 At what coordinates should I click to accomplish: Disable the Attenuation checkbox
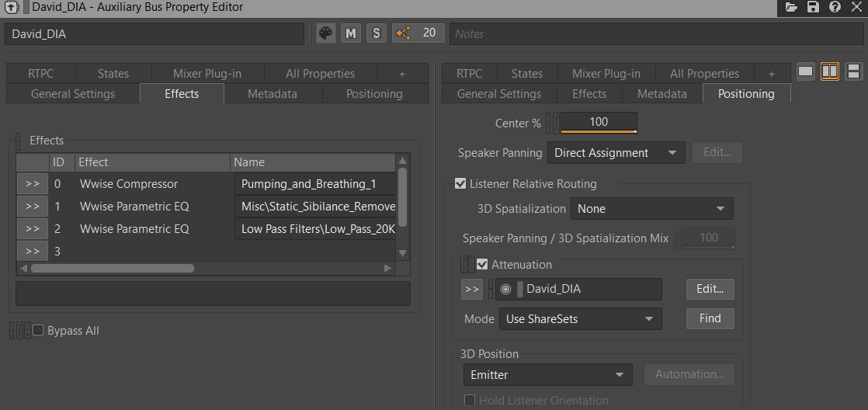482,265
